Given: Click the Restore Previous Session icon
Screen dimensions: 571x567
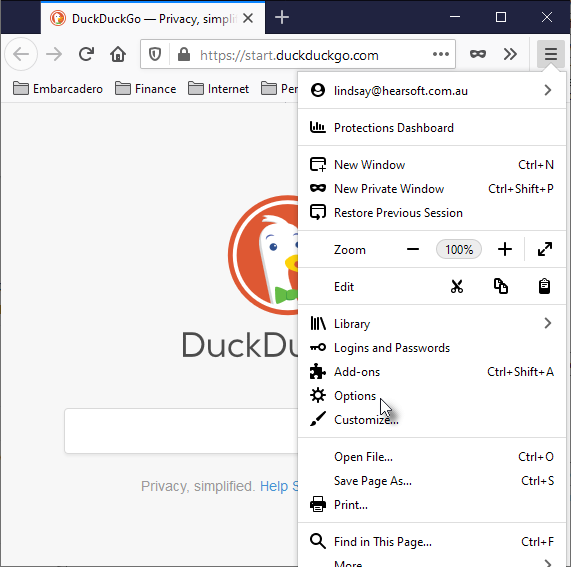Looking at the screenshot, I should (318, 212).
